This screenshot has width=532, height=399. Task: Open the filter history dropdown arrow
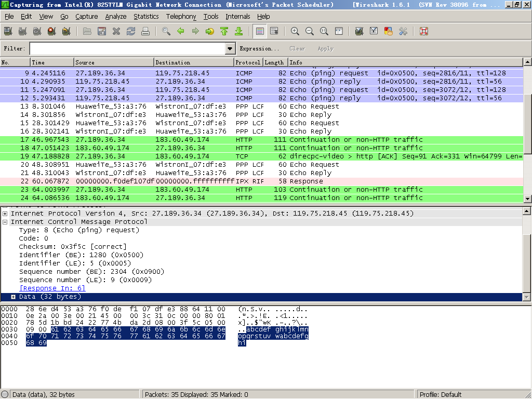231,48
